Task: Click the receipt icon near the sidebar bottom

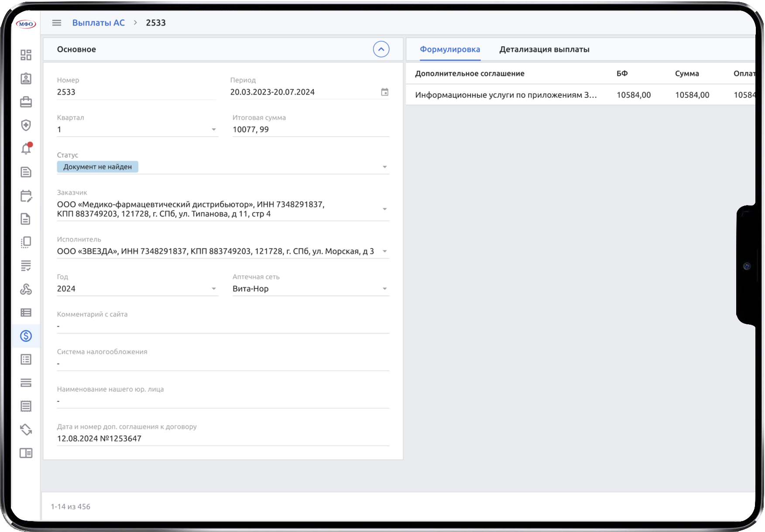Action: [26, 406]
